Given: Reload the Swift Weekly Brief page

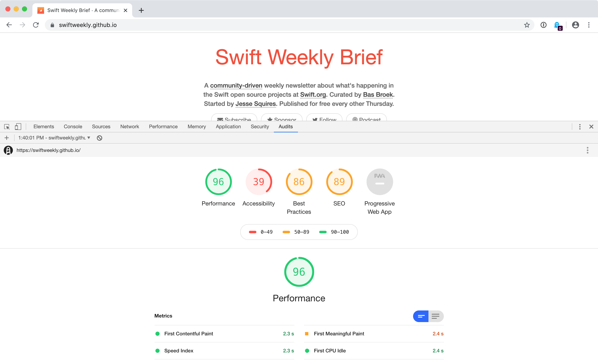Looking at the screenshot, I should coord(36,25).
